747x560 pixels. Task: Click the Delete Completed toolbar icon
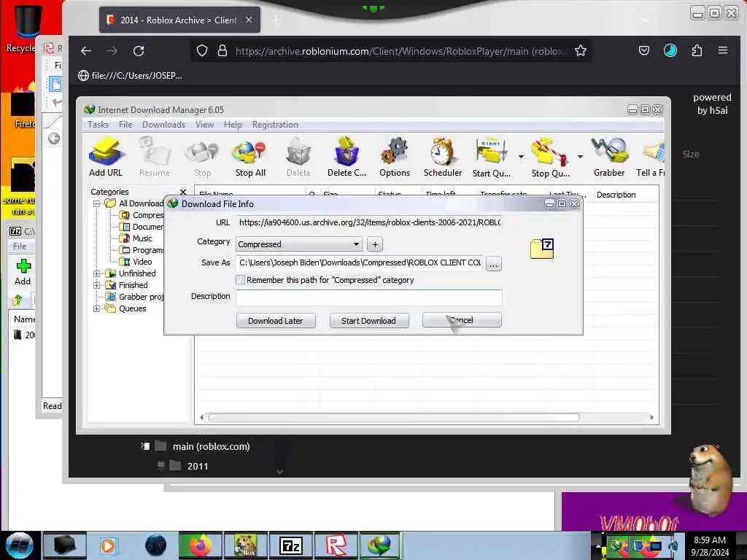pyautogui.click(x=347, y=157)
